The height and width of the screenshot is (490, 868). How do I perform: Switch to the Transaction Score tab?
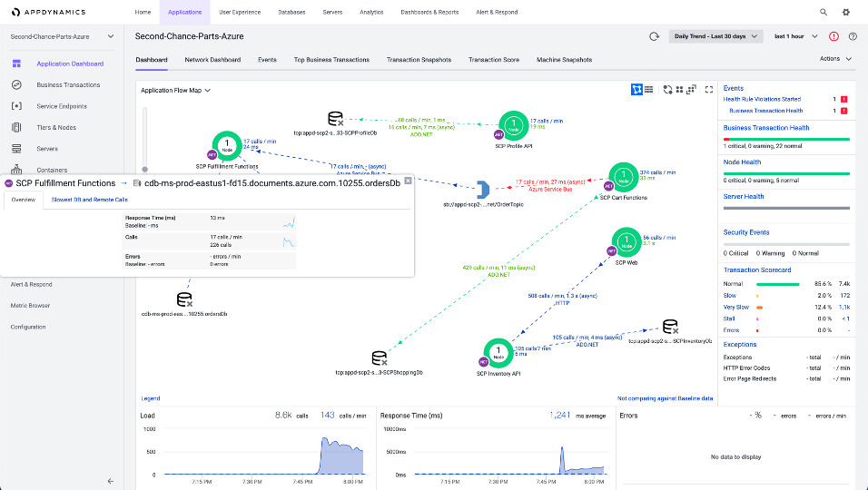pyautogui.click(x=494, y=60)
